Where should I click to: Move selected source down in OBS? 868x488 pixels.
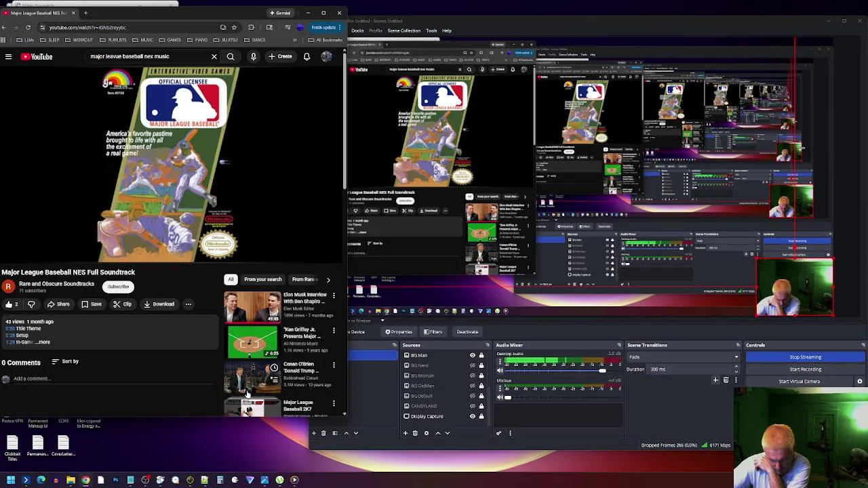click(x=448, y=433)
